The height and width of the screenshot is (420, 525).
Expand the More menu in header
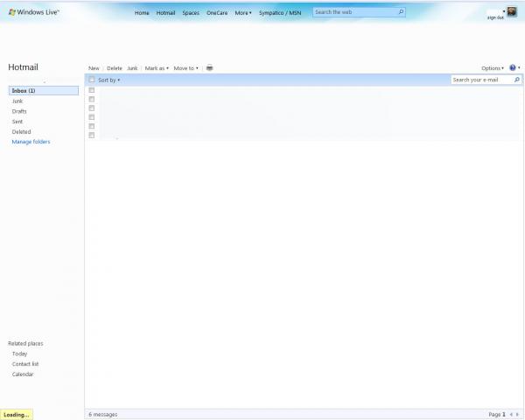[x=243, y=13]
